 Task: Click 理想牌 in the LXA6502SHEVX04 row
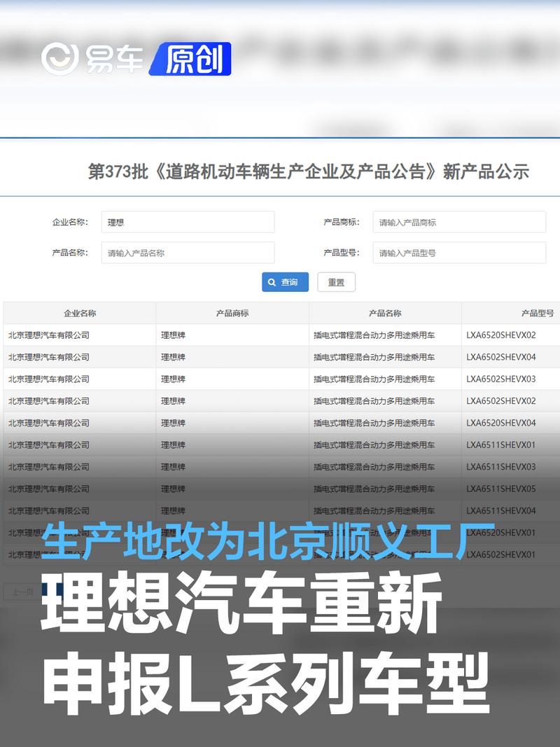click(173, 357)
